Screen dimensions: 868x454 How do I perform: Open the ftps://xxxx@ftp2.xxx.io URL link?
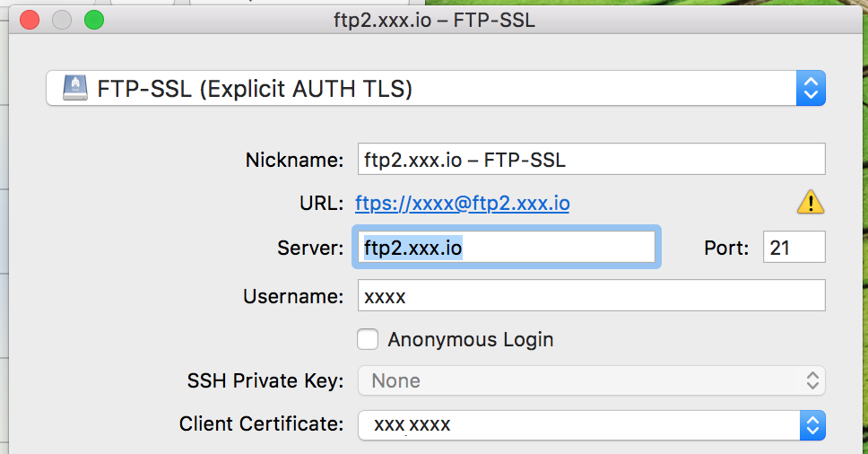point(462,204)
